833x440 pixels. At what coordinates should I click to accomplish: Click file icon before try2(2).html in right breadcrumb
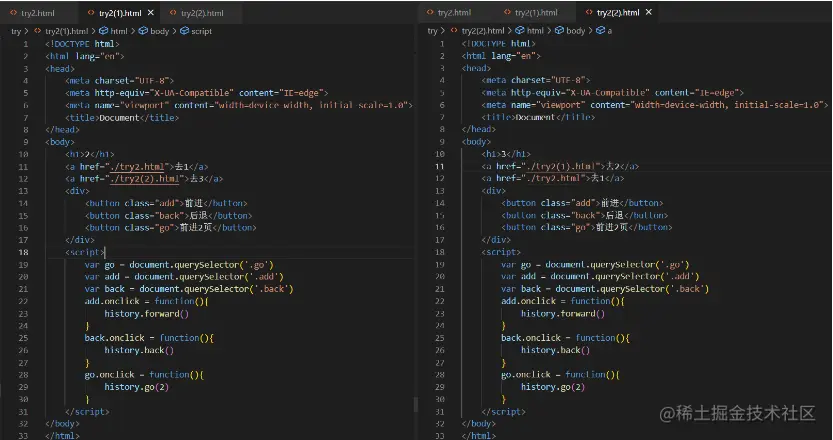[454, 30]
